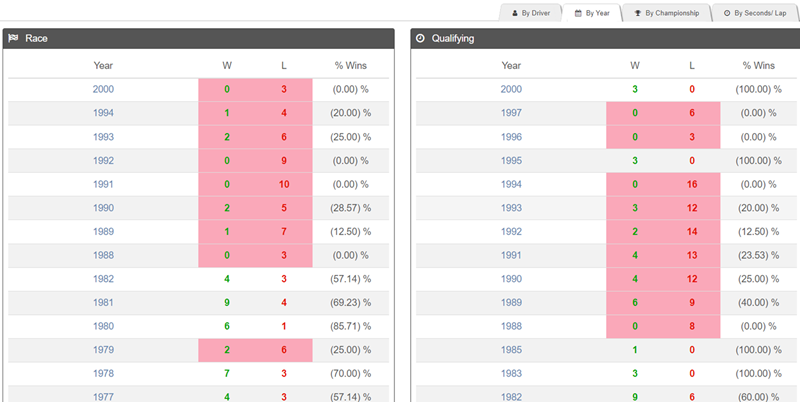Screen dimensions: 800x402
Task: Open year 1982 in the Race table
Action: coord(103,279)
